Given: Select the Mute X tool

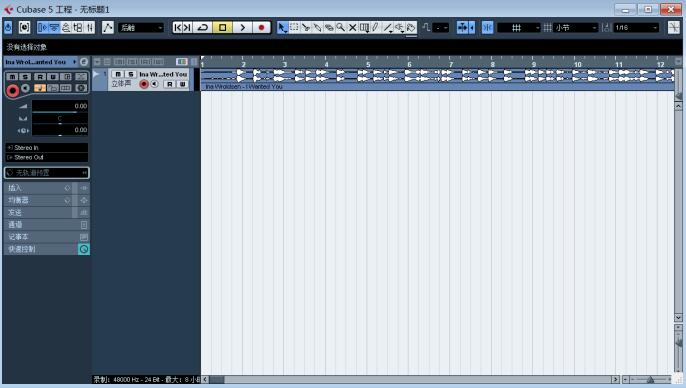Looking at the screenshot, I should coord(352,28).
